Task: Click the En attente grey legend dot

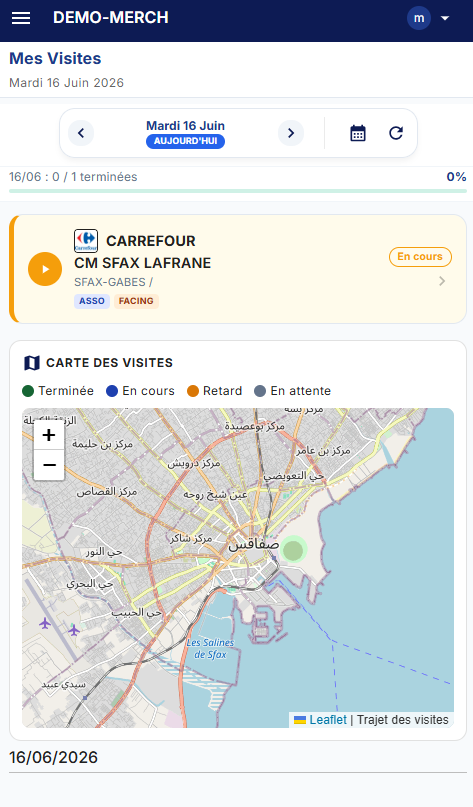Action: [260, 391]
